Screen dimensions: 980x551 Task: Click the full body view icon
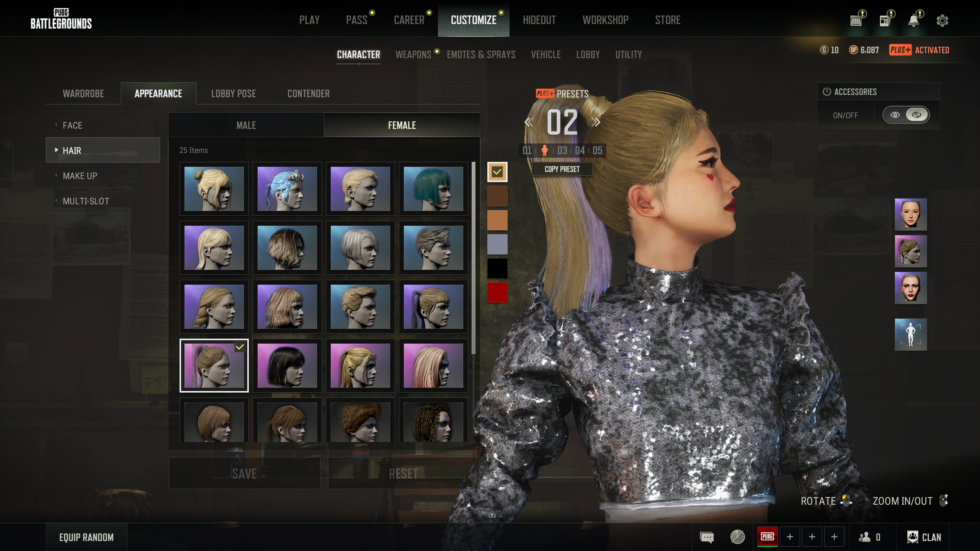[x=911, y=334]
